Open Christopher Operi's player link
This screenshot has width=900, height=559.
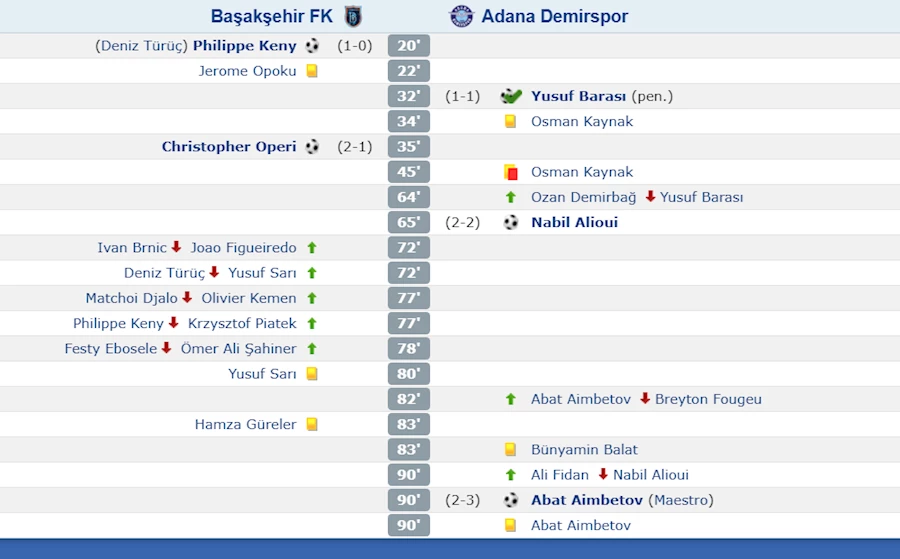[229, 146]
